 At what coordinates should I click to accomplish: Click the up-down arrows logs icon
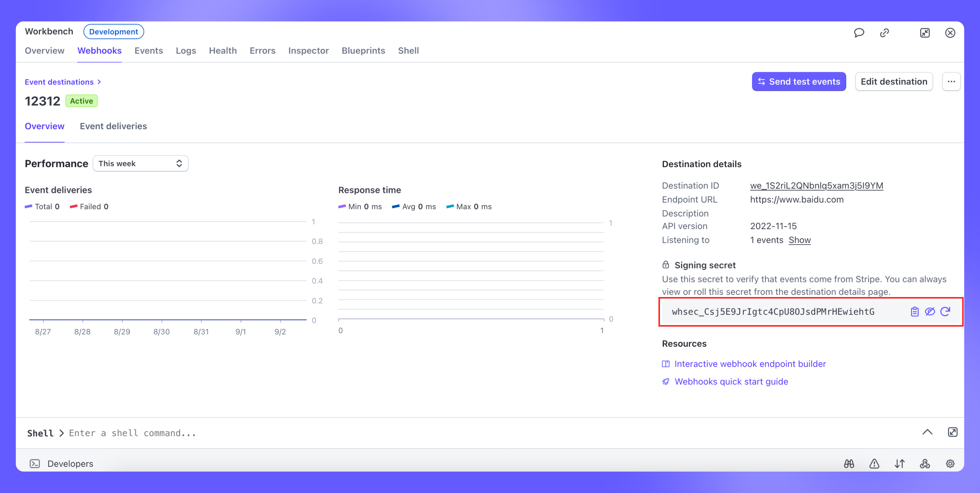point(900,463)
